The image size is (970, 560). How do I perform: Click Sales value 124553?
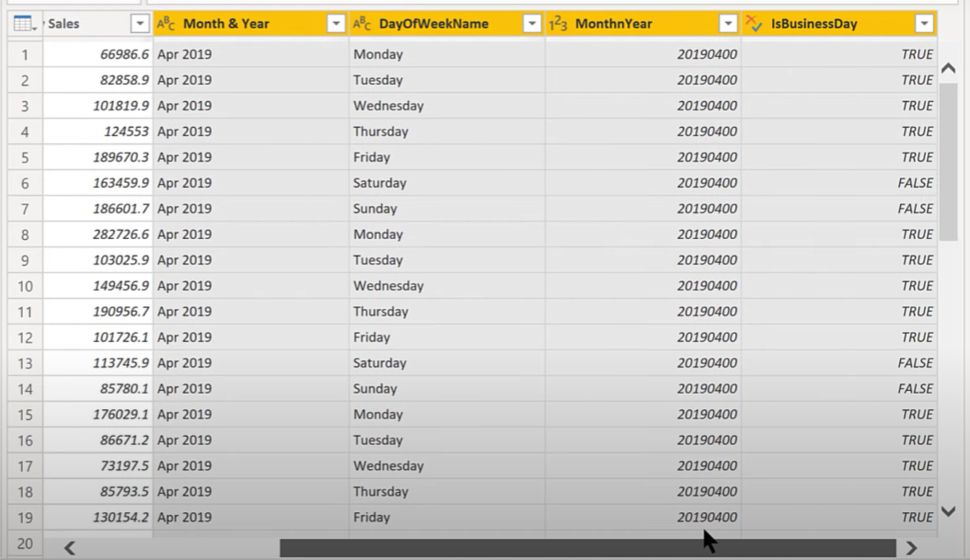(x=126, y=131)
